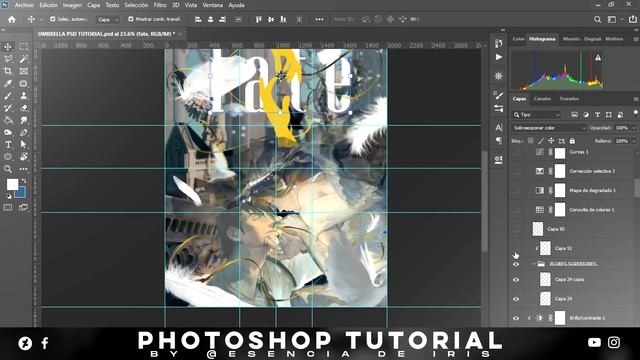Open the Relleno dropdown arrow
This screenshot has height=360, width=640.
[634, 141]
